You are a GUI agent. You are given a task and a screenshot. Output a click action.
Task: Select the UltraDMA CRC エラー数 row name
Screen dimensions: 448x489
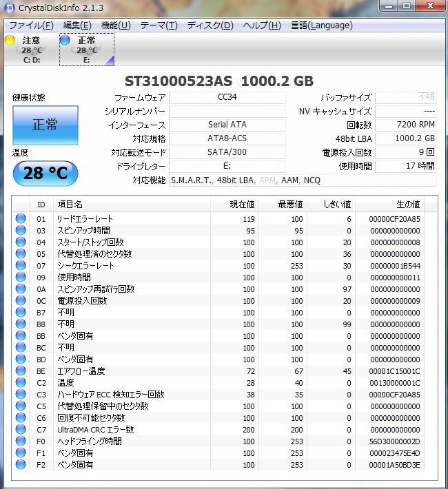tap(96, 430)
